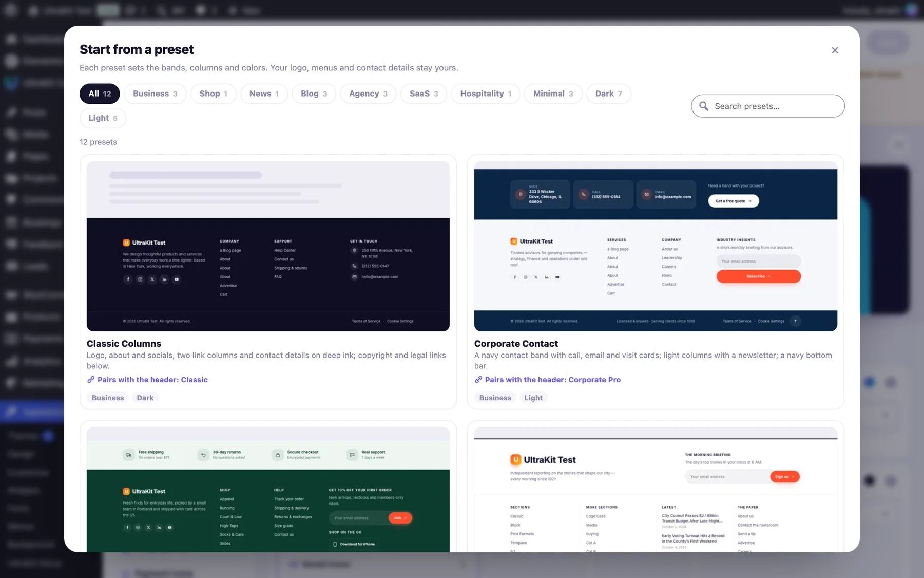The width and height of the screenshot is (924, 578).
Task: Select the SaaS filter chip
Action: pyautogui.click(x=423, y=94)
